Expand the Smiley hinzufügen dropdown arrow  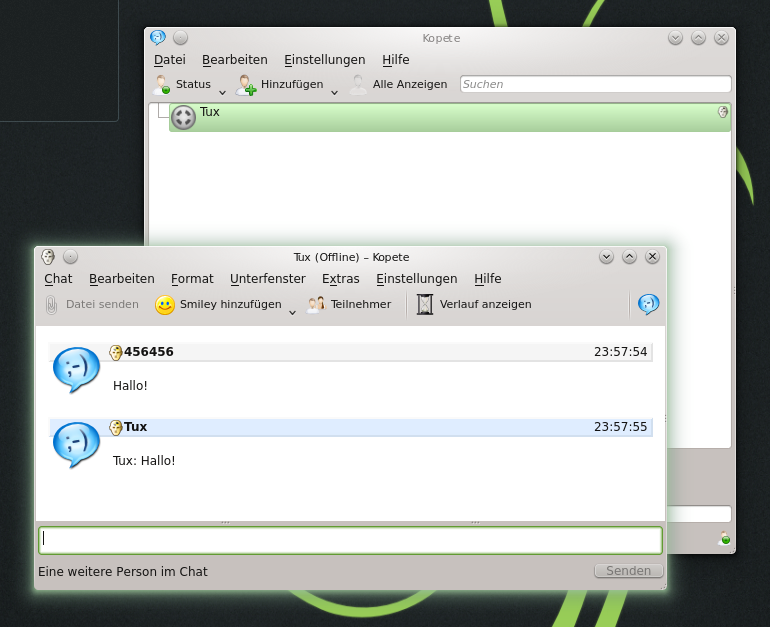pos(292,312)
